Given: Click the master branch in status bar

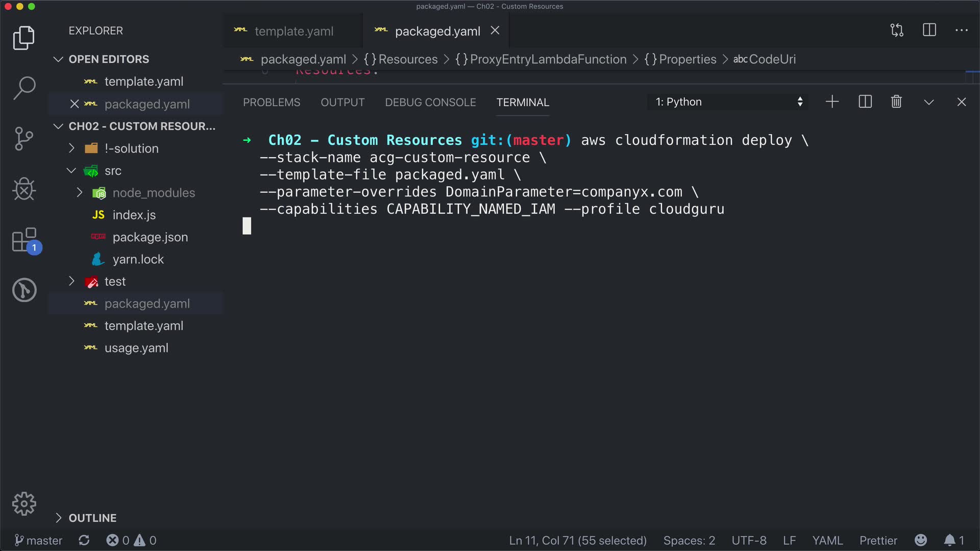Looking at the screenshot, I should (x=39, y=540).
